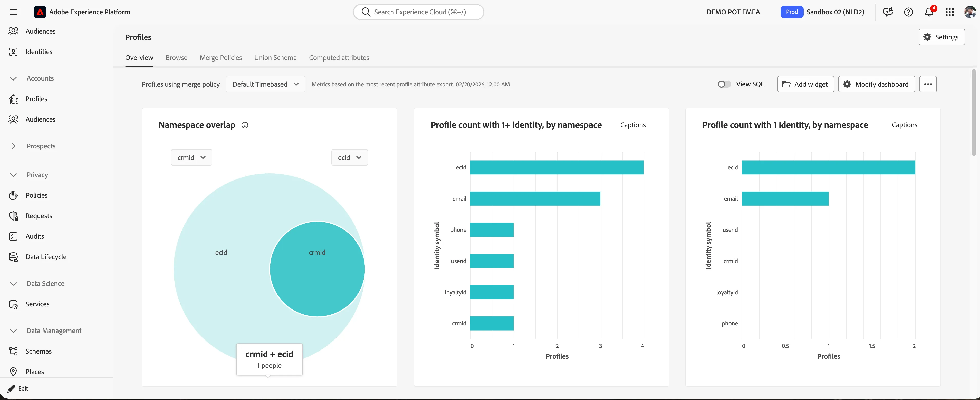Viewport: 980px width, 400px height.
Task: Switch to the Union Schema tab
Action: 275,57
